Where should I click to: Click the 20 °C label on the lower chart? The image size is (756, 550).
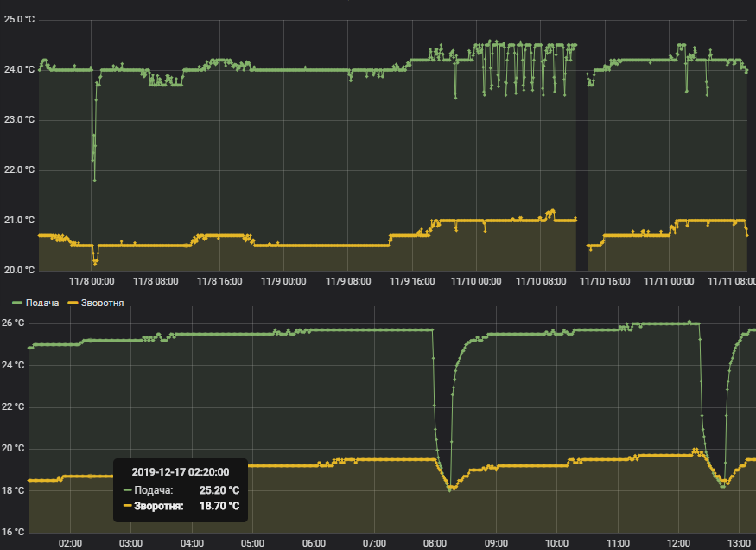pyautogui.click(x=13, y=449)
